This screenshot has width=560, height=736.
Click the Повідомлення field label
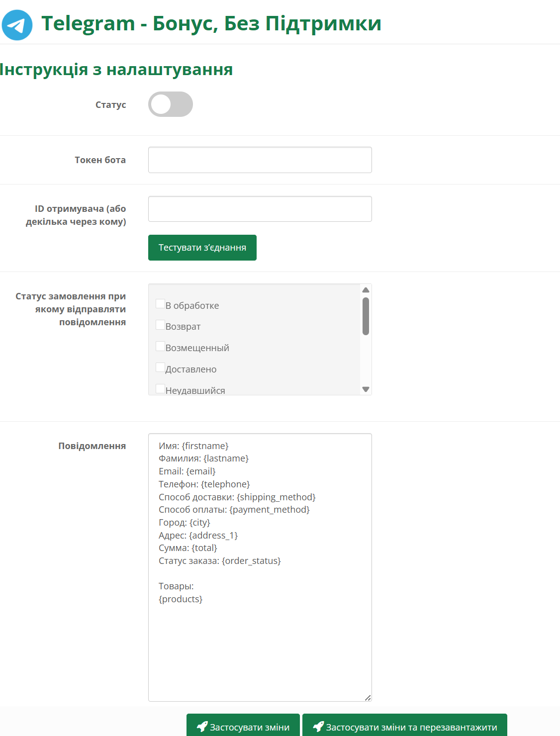point(92,446)
